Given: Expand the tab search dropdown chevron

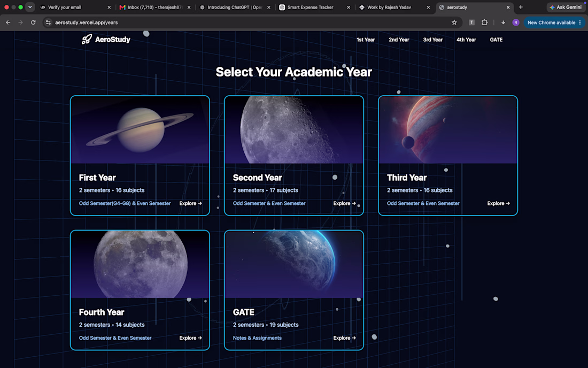Looking at the screenshot, I should (30, 7).
